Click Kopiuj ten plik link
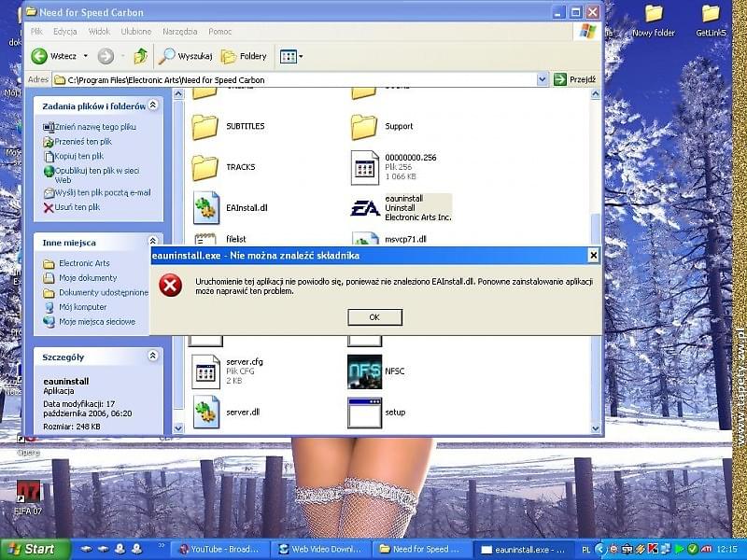Viewport: 747px width, 560px height. pos(78,156)
